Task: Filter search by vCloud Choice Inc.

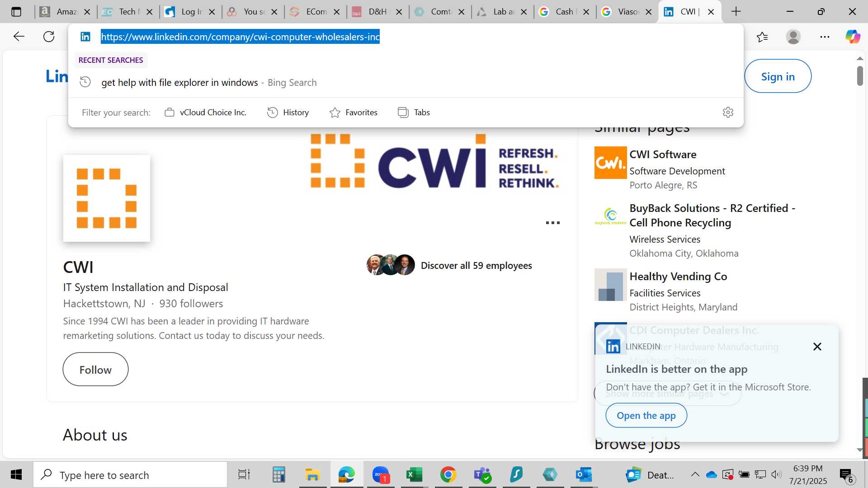Action: tap(206, 113)
